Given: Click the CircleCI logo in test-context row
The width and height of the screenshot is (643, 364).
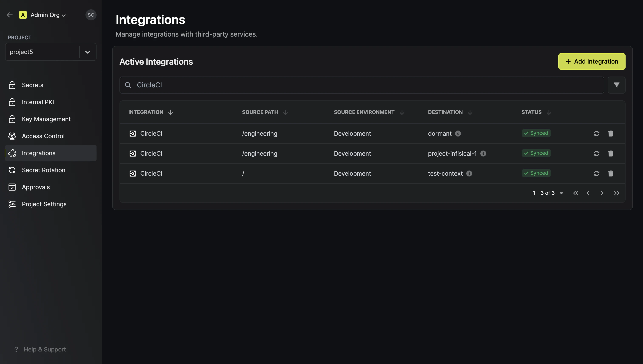Looking at the screenshot, I should pos(132,173).
